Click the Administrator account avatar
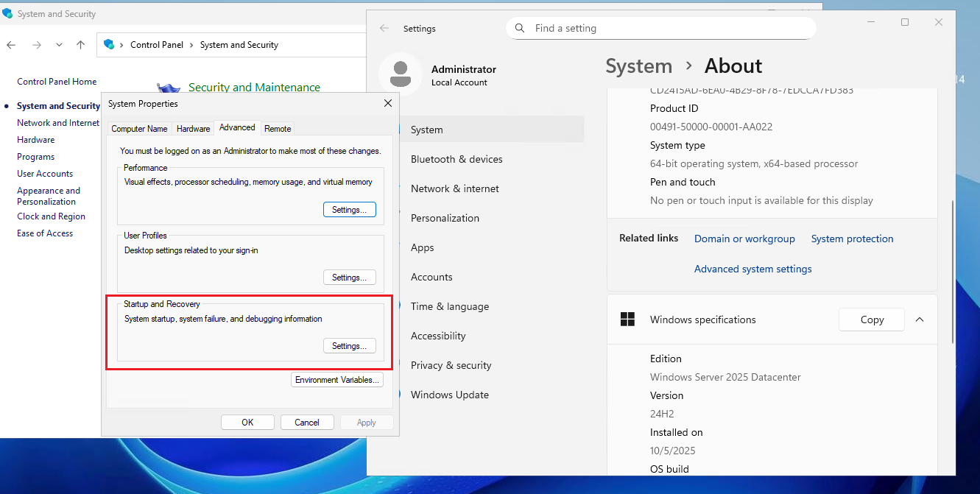 [401, 74]
